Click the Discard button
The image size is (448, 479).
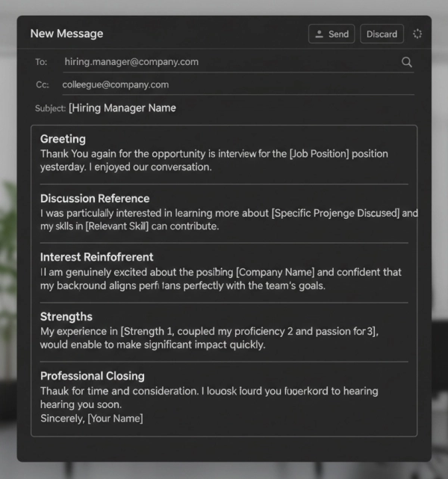[382, 34]
